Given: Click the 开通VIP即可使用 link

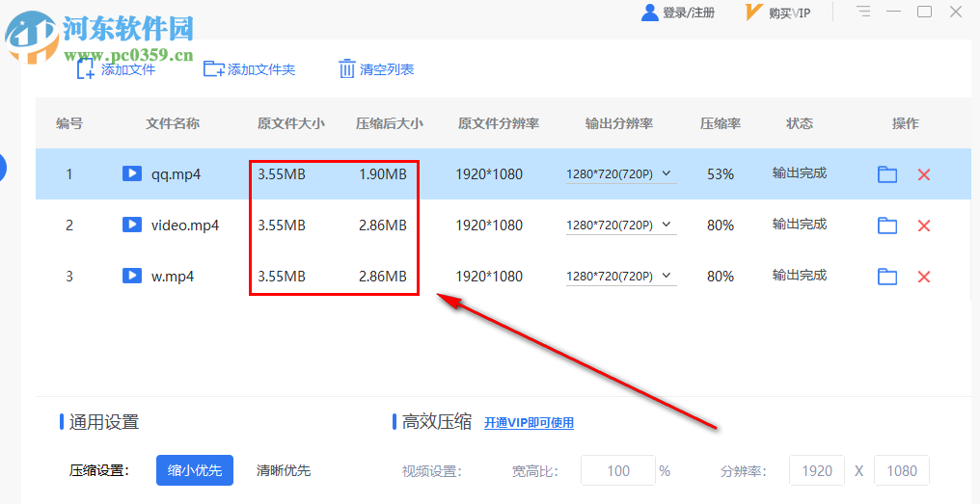Looking at the screenshot, I should (x=529, y=423).
